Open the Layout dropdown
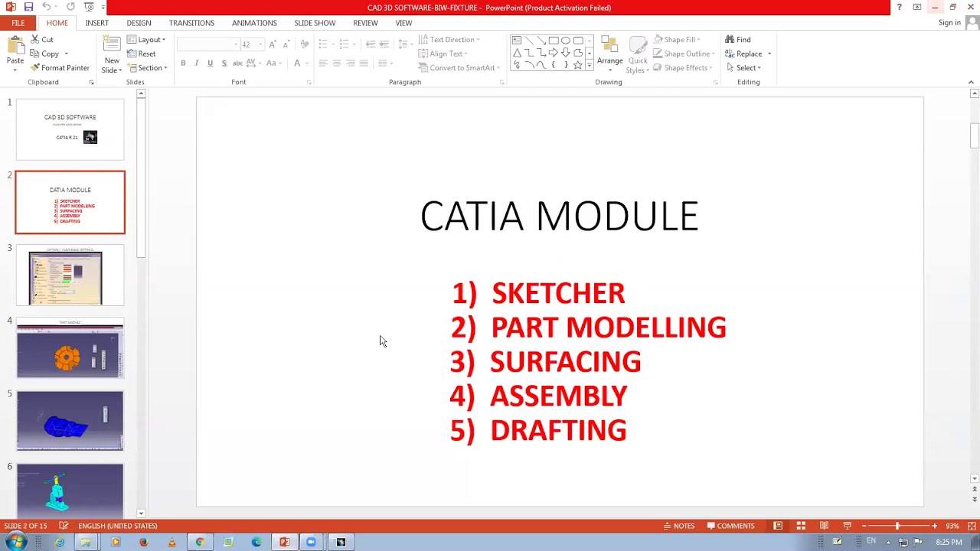 coord(147,39)
